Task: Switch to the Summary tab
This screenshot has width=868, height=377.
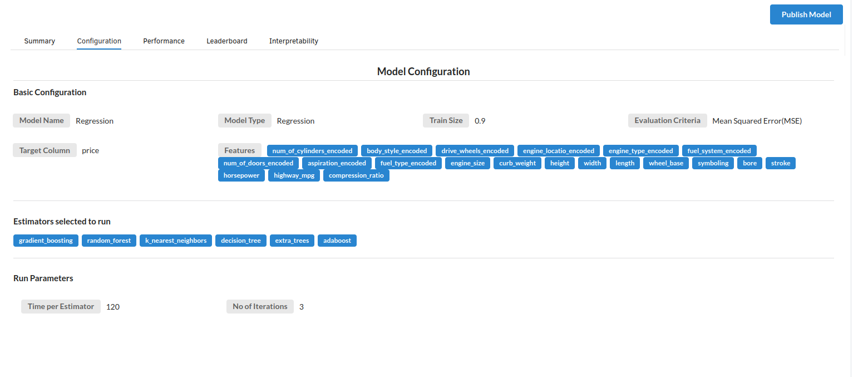Action: (40, 41)
